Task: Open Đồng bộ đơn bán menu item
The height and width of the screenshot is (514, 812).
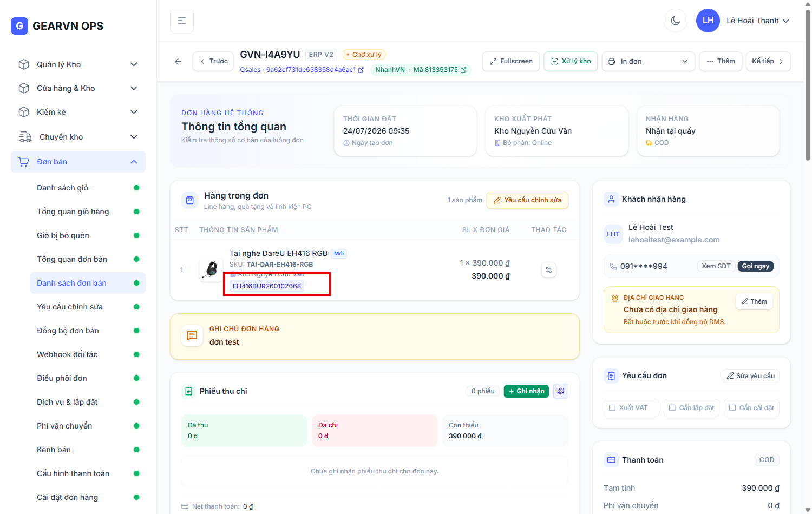Action: [88, 331]
